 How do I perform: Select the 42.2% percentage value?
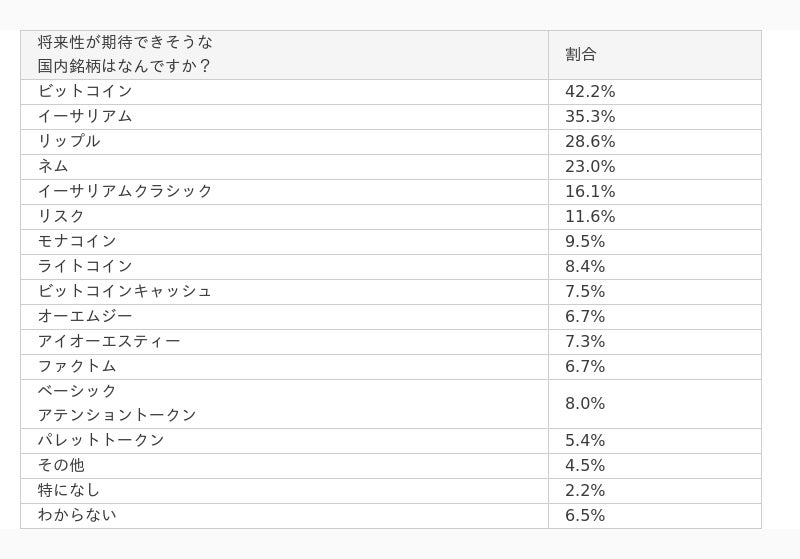point(590,91)
